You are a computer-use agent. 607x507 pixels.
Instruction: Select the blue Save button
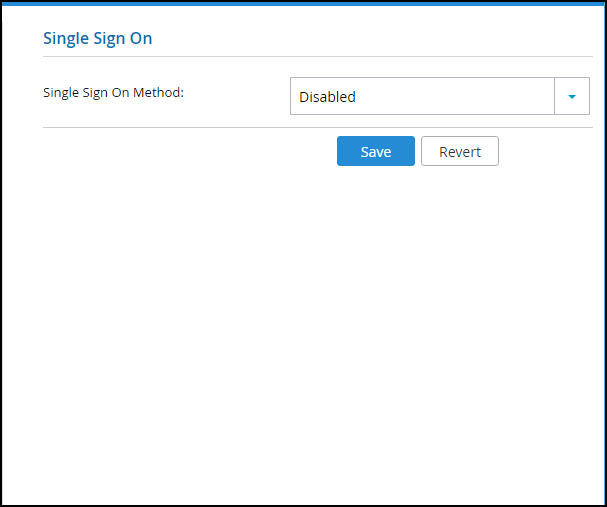(376, 151)
